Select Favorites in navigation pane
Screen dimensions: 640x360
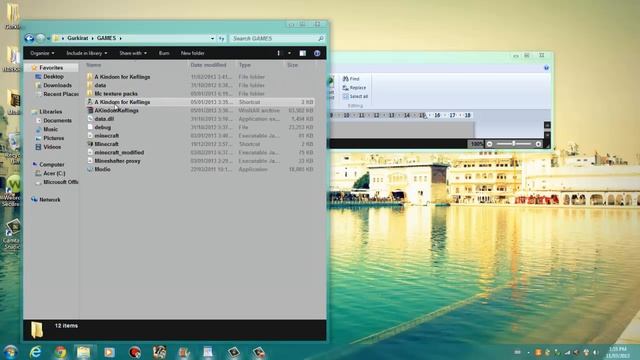coord(51,68)
